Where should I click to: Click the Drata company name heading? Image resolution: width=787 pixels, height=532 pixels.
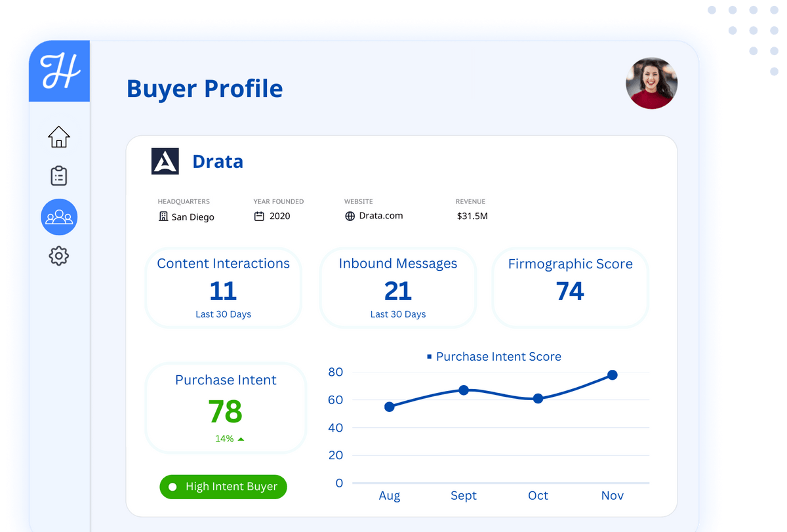click(218, 161)
